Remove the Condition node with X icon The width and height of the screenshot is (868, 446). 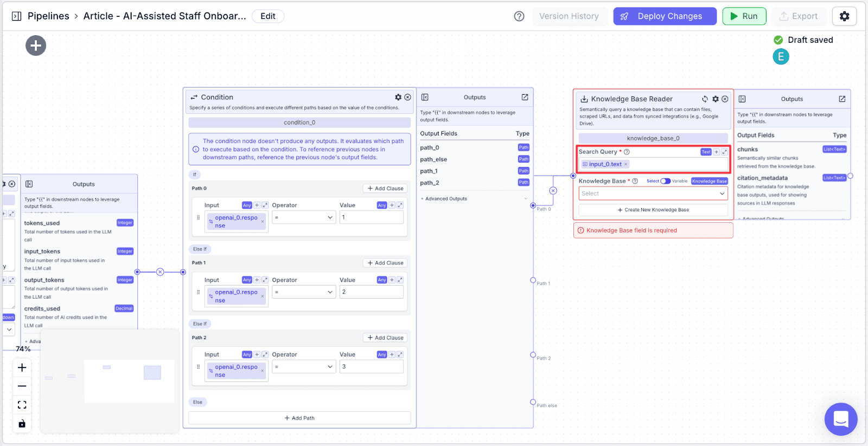click(x=407, y=97)
